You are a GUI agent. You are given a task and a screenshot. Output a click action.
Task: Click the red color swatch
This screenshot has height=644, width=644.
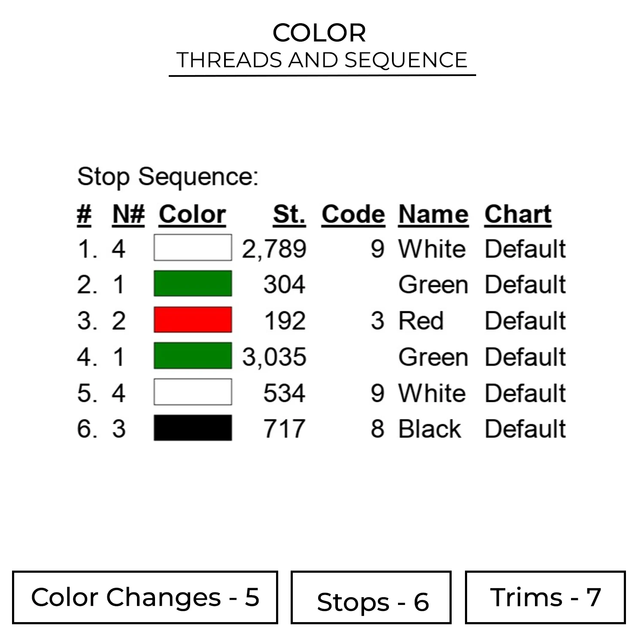(x=193, y=319)
